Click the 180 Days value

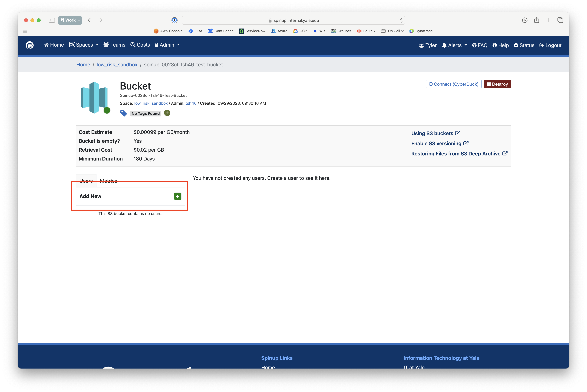144,159
